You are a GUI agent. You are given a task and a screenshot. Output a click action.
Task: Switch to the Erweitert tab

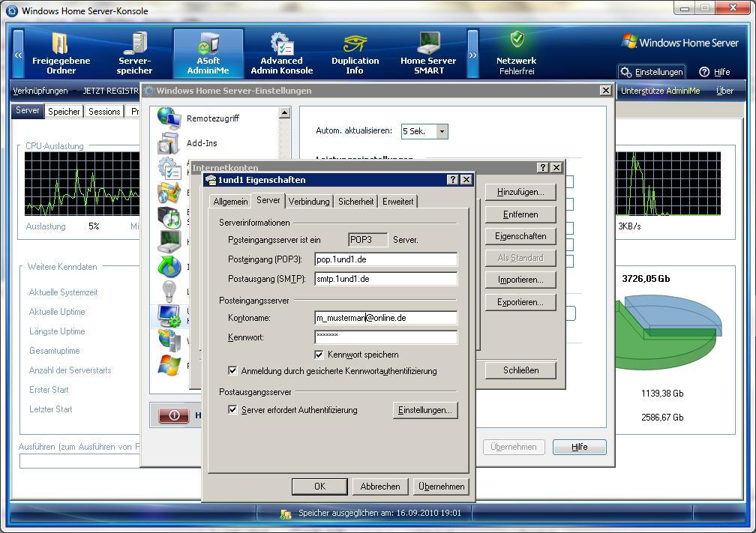tap(397, 202)
